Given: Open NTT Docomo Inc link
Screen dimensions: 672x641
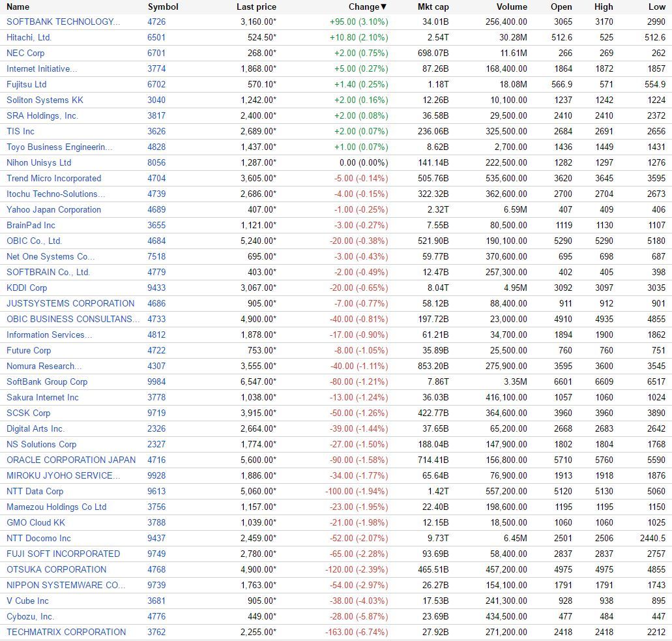Looking at the screenshot, I should pyautogui.click(x=38, y=539).
